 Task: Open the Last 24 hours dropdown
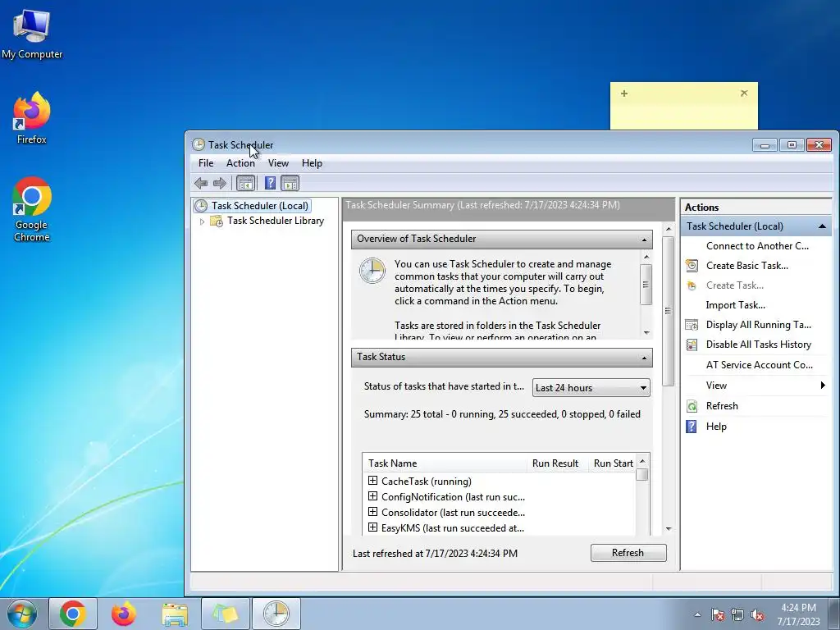pos(591,388)
